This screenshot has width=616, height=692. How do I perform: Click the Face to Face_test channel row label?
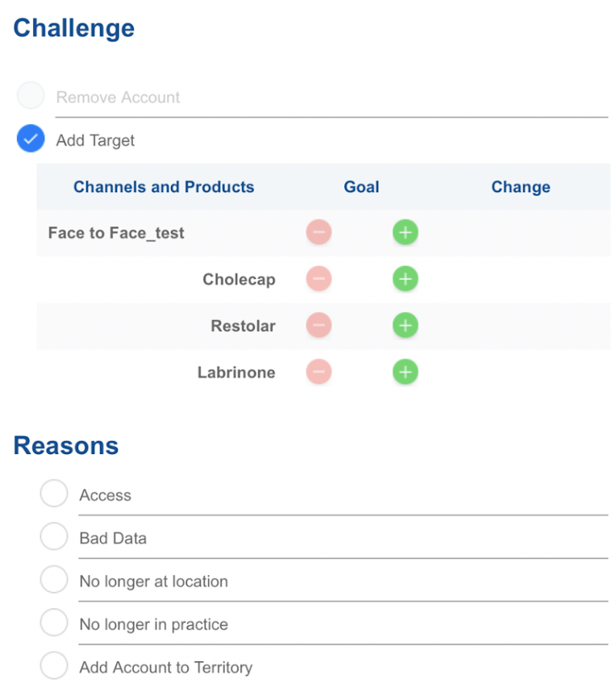116,233
